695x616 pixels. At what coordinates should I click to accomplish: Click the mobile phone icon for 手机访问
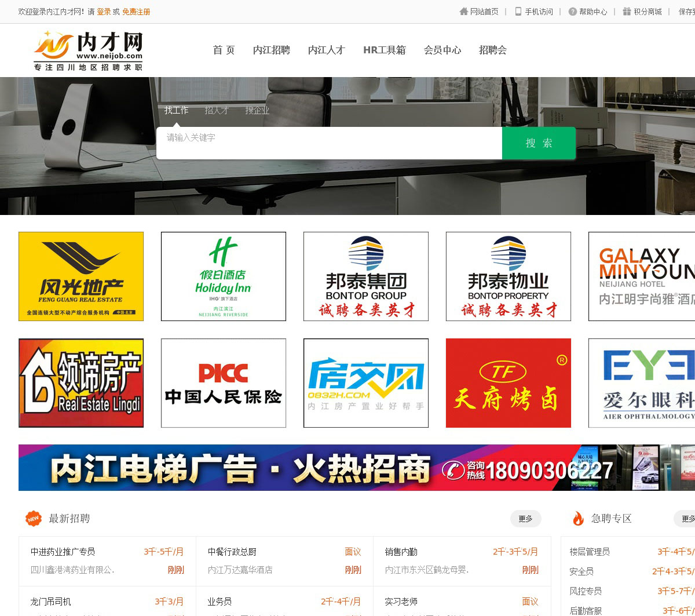click(x=518, y=12)
